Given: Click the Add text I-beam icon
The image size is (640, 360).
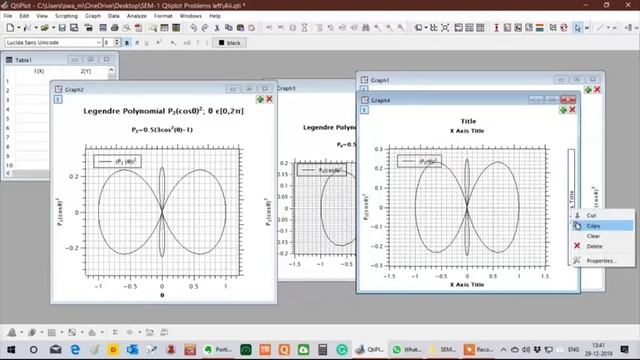Looking at the screenshot, I should [496, 28].
